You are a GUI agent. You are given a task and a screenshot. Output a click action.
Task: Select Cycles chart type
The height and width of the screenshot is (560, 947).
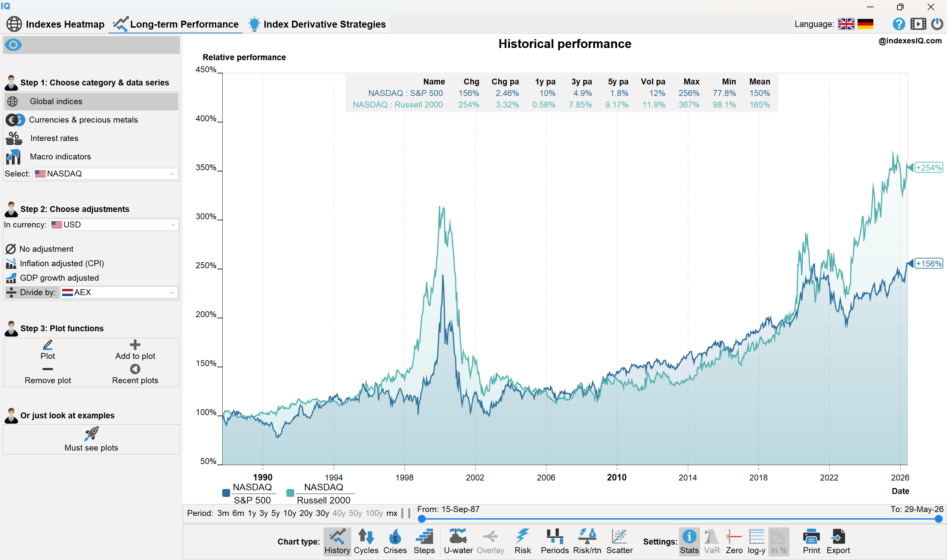click(x=366, y=542)
